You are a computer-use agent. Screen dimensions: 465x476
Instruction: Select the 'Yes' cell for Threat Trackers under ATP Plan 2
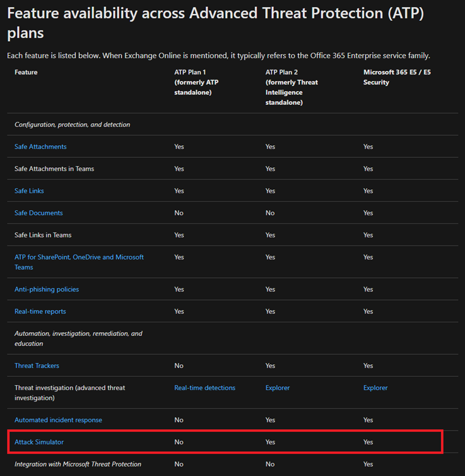[270, 366]
